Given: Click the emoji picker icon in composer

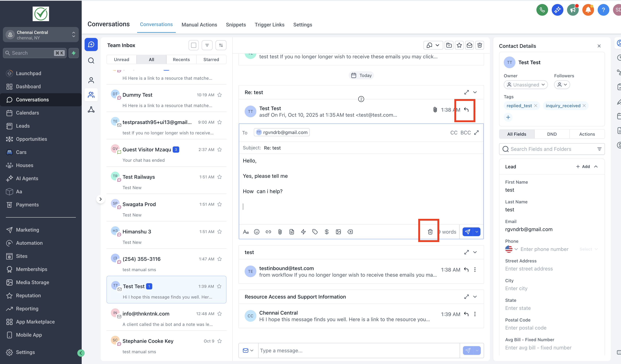Looking at the screenshot, I should tap(257, 232).
